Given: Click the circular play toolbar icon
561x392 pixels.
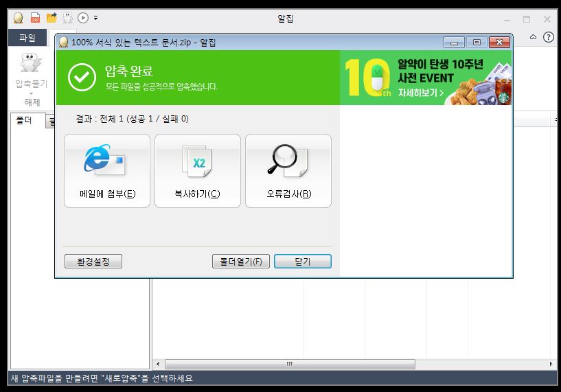Looking at the screenshot, I should click(x=83, y=18).
